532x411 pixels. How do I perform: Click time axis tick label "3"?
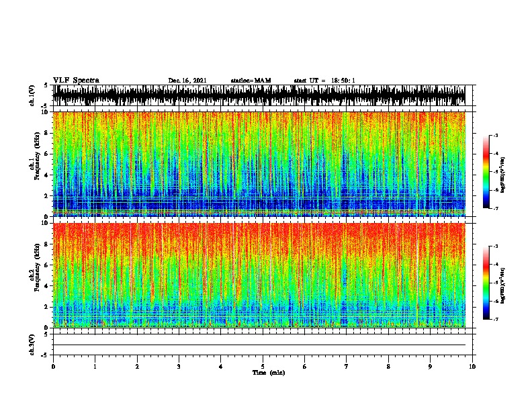tap(179, 367)
